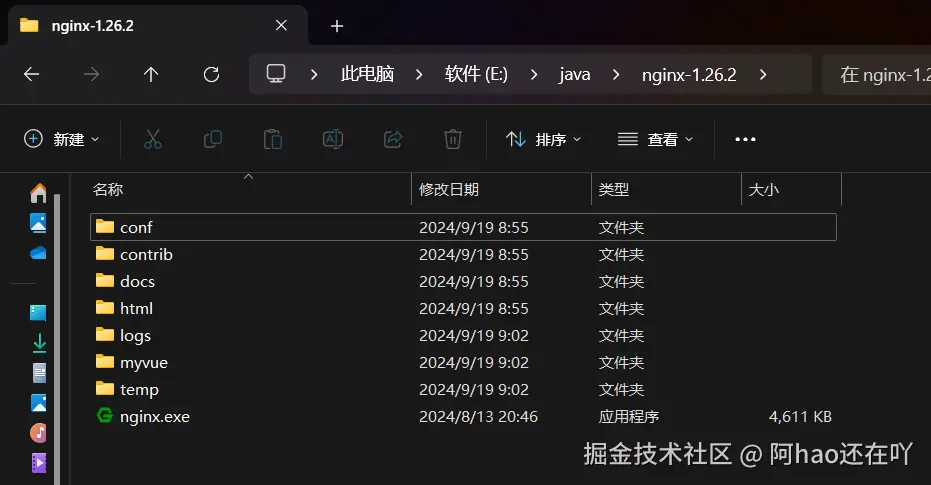Click the Rename icon in toolbar
Screen dimensions: 931x485
click(x=332, y=140)
